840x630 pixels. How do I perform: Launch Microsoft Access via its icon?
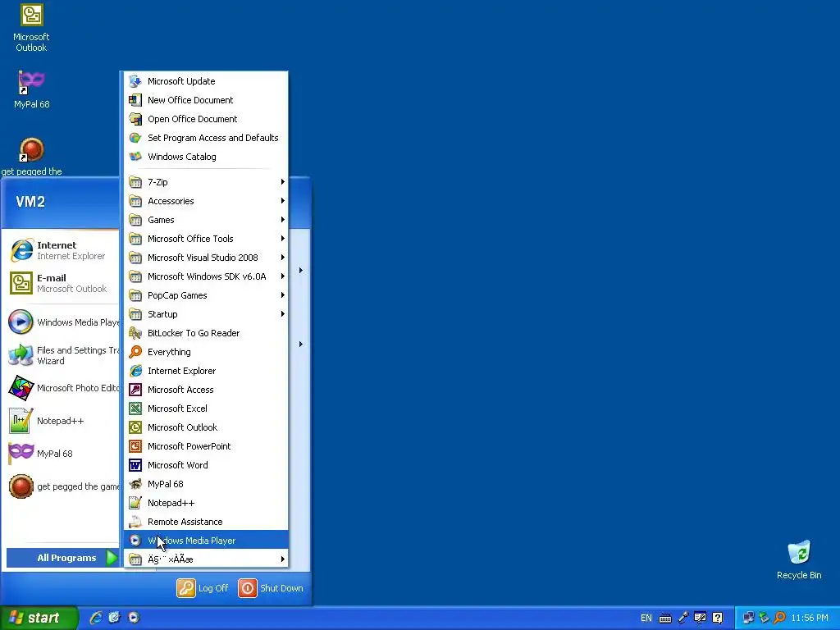coord(135,390)
